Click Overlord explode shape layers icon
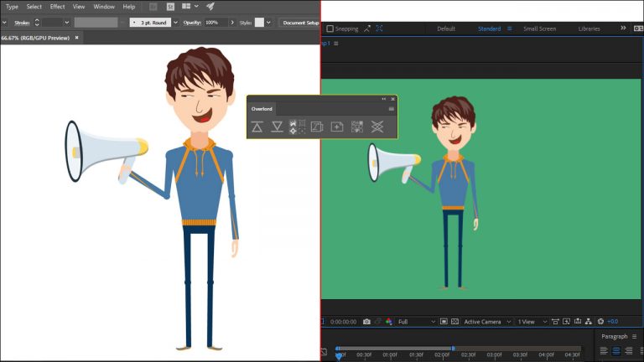644x362 pixels. tap(357, 127)
